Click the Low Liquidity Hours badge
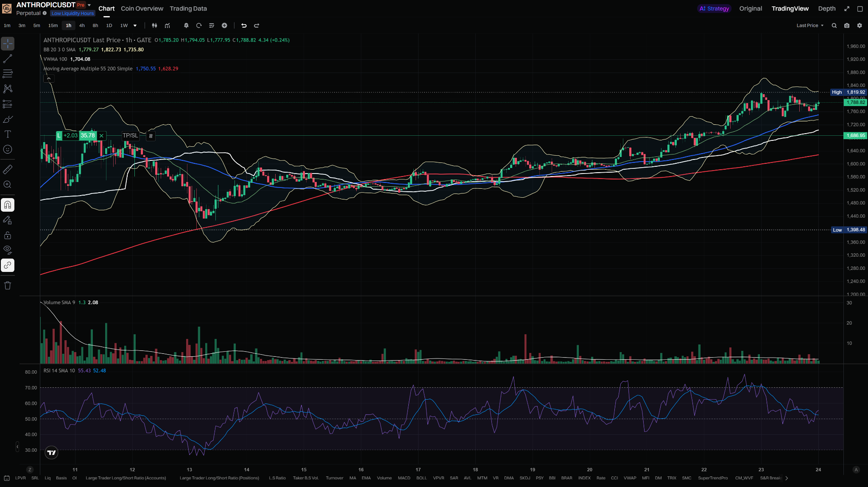 73,13
